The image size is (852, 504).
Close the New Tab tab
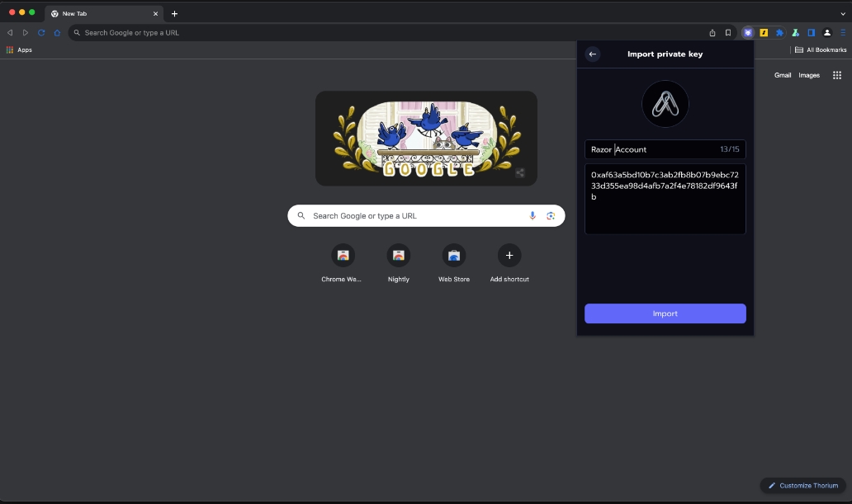[x=155, y=13]
